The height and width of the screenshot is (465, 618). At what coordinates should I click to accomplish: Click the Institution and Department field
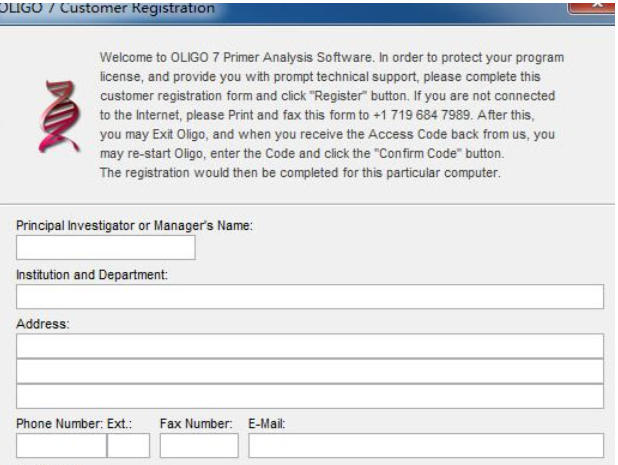tap(310, 297)
